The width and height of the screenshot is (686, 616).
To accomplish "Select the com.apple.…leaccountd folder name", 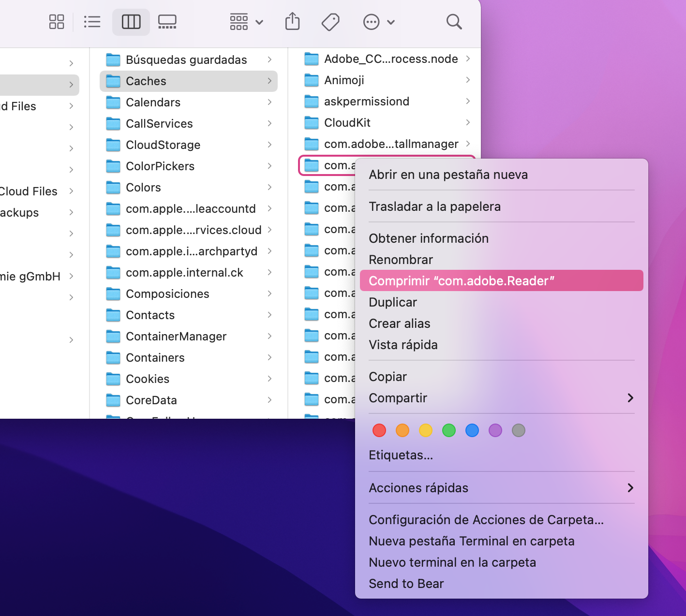I will point(191,209).
